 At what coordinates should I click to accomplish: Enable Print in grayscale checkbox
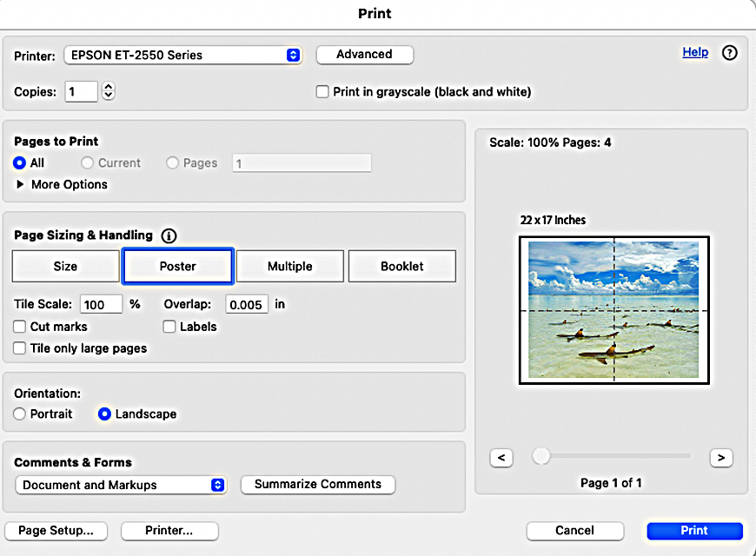tap(322, 91)
